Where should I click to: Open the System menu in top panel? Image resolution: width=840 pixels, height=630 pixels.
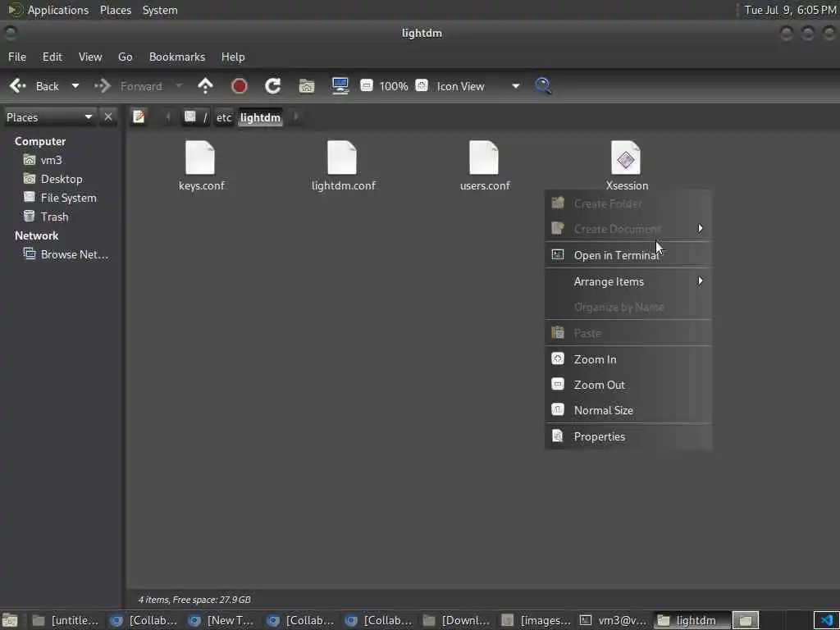[x=160, y=10]
